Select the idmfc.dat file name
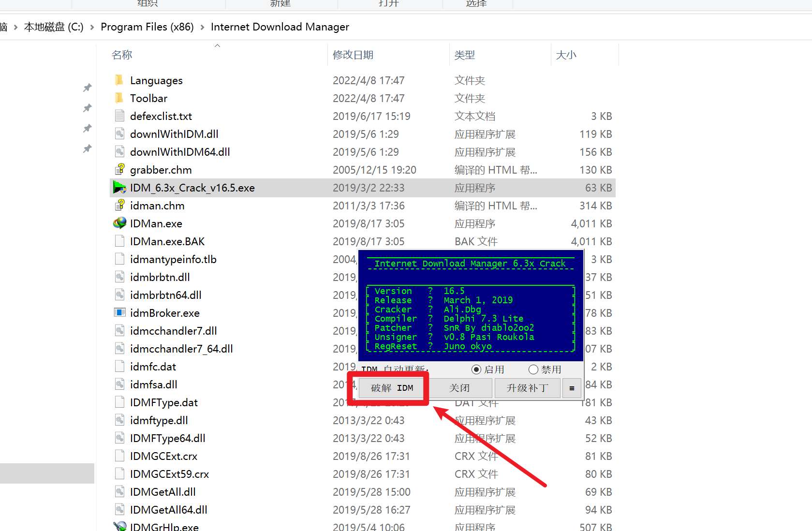Image resolution: width=812 pixels, height=531 pixels. [x=153, y=367]
